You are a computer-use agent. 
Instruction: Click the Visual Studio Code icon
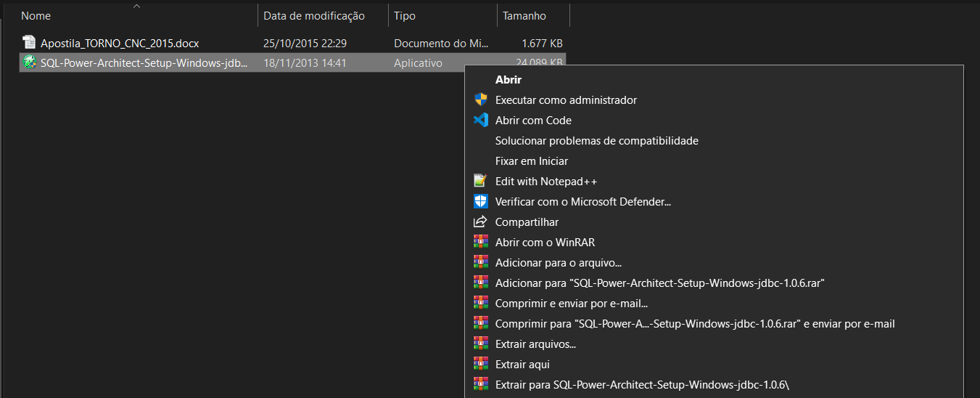pyautogui.click(x=480, y=120)
